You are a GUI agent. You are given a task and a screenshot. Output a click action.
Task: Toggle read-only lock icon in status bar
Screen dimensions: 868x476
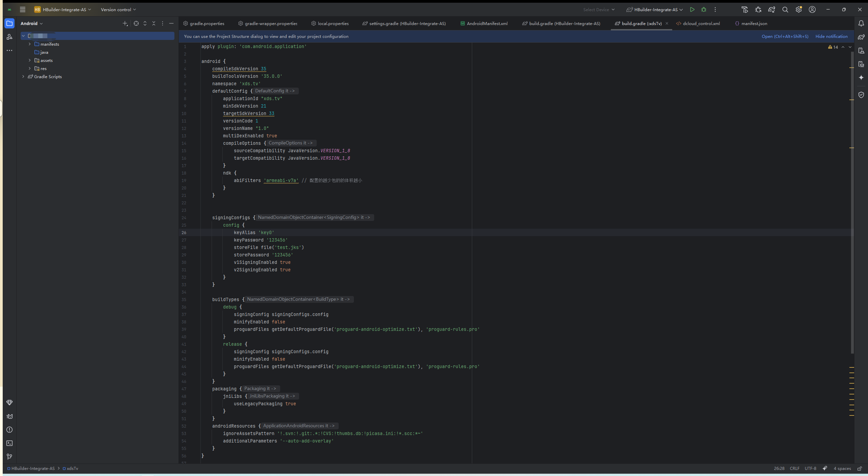tap(860, 469)
